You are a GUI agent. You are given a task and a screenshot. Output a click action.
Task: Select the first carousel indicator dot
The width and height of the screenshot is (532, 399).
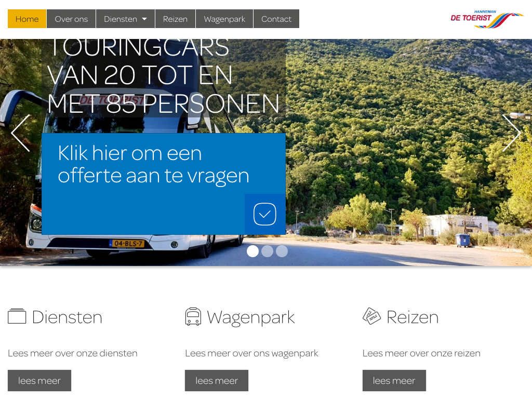(x=252, y=251)
